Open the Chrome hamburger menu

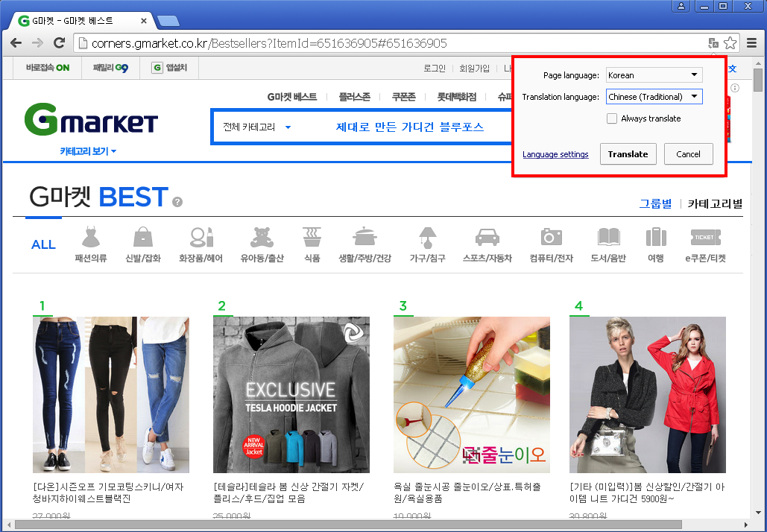751,43
